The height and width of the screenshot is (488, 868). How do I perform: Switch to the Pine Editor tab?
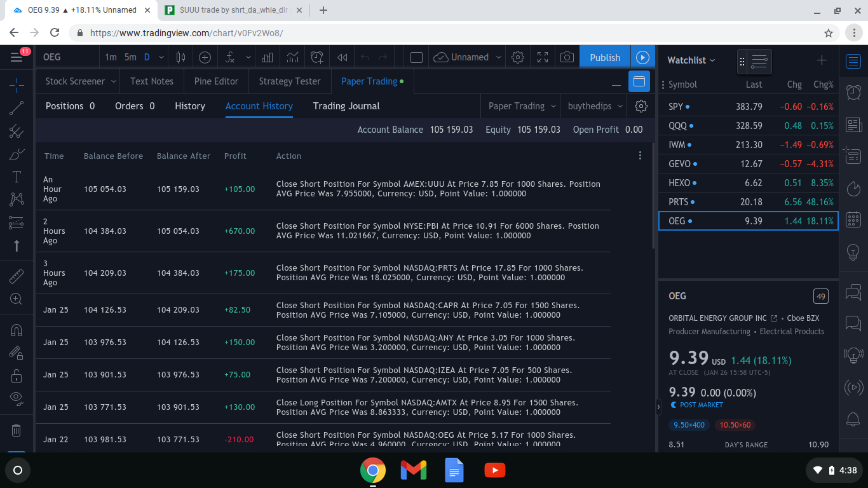click(216, 81)
